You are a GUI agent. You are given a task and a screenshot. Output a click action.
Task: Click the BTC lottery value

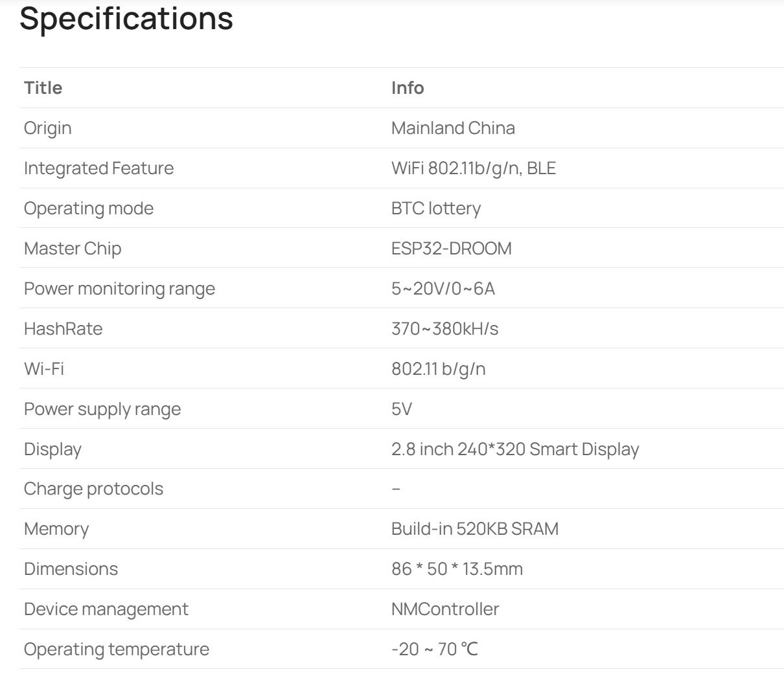(x=435, y=208)
